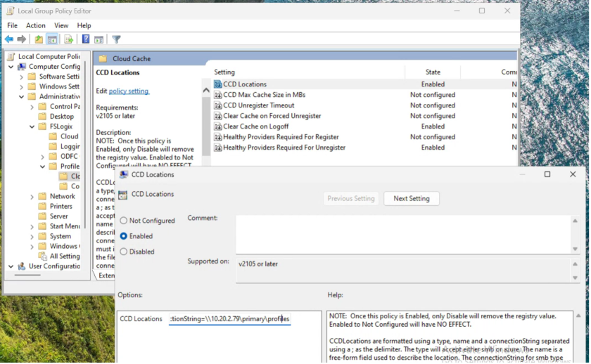Viewport: 591px width, 364px height.
Task: Open Help via the question mark icon
Action: pos(86,39)
